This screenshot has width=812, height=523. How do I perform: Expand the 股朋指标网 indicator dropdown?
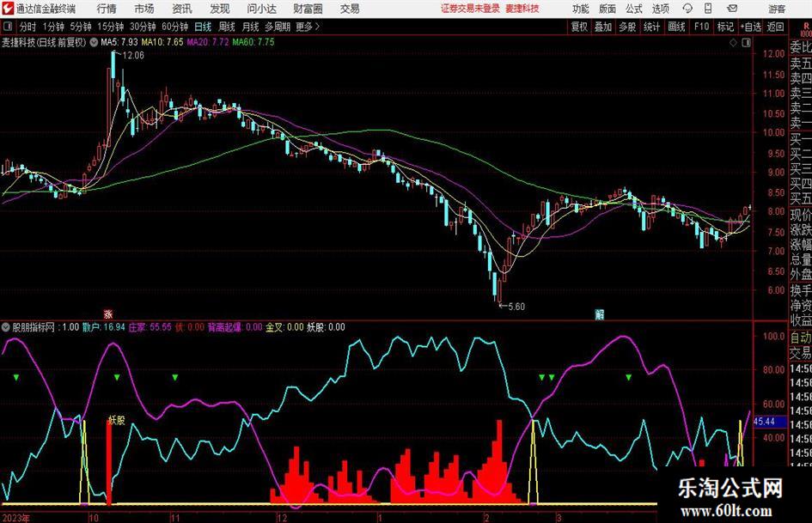pyautogui.click(x=6, y=326)
